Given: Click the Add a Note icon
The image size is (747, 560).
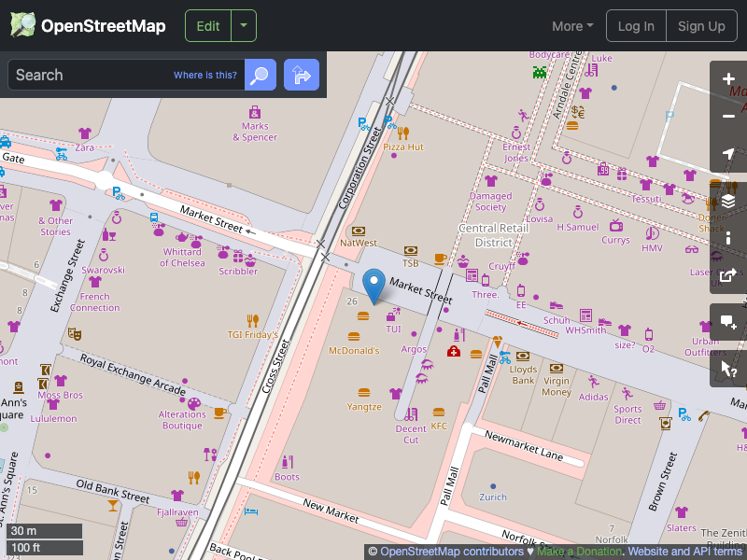Looking at the screenshot, I should click(x=728, y=322).
